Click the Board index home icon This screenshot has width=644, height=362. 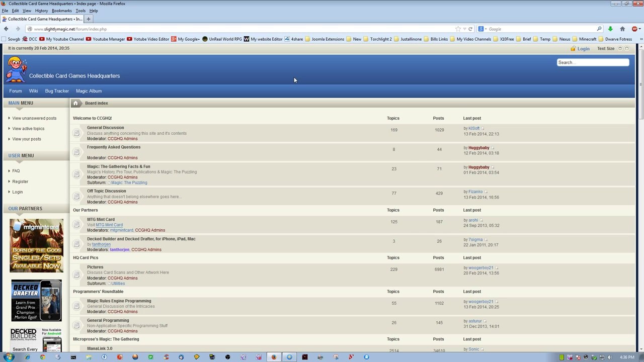[75, 103]
